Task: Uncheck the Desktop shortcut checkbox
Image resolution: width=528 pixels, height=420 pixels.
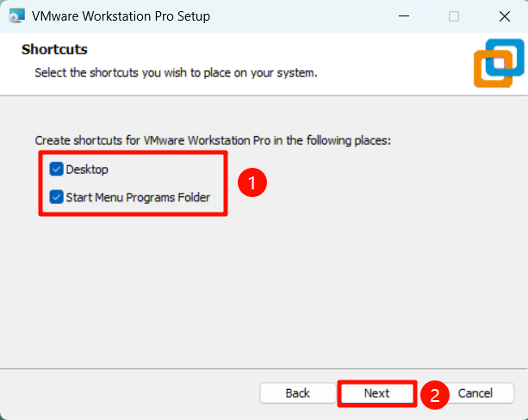Action: [x=57, y=169]
